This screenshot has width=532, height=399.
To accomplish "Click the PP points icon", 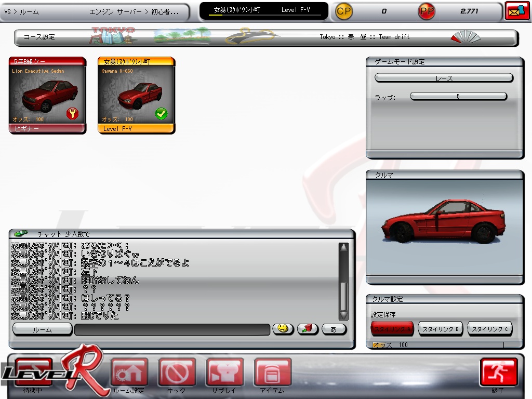I will pyautogui.click(x=427, y=11).
